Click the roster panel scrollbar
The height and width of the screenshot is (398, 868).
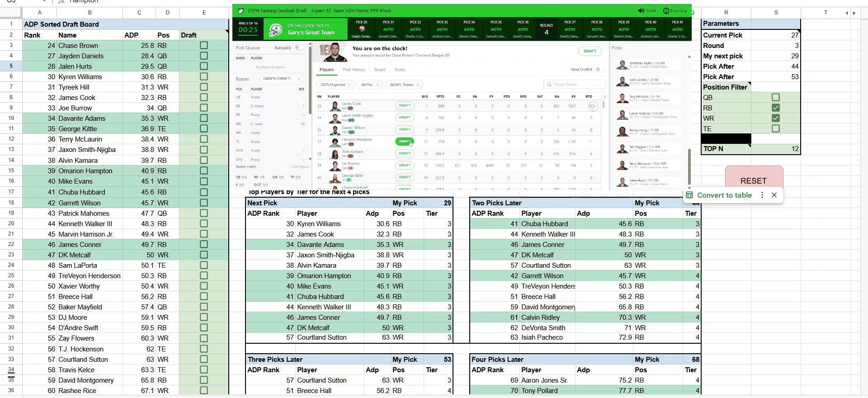point(310,80)
